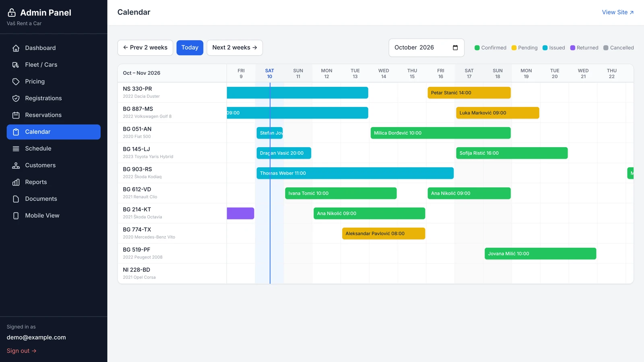Jump to Today in calendar
Screen dimensions: 644x362
coord(190,47)
